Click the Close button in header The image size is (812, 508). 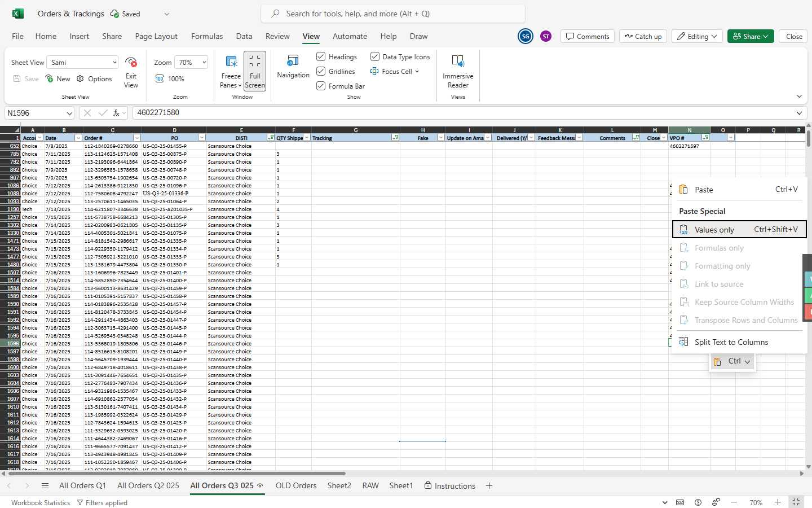[794, 36]
